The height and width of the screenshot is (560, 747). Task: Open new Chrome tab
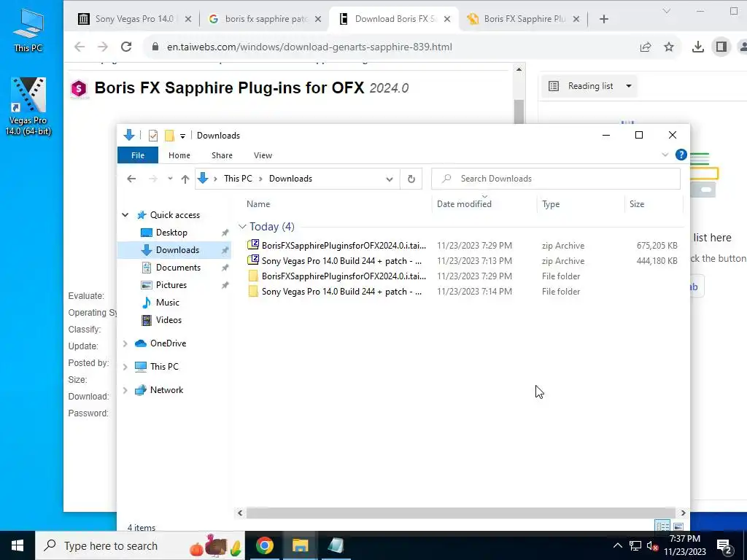pos(603,19)
